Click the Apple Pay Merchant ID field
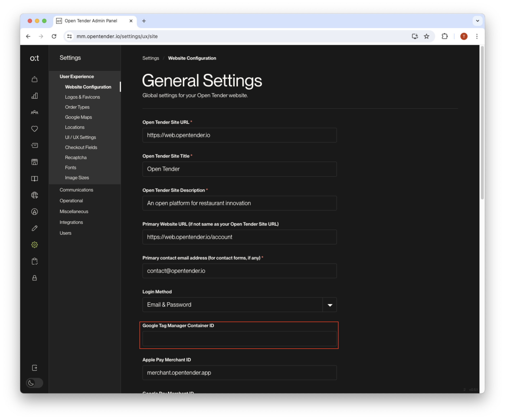This screenshot has height=420, width=505. tap(240, 373)
